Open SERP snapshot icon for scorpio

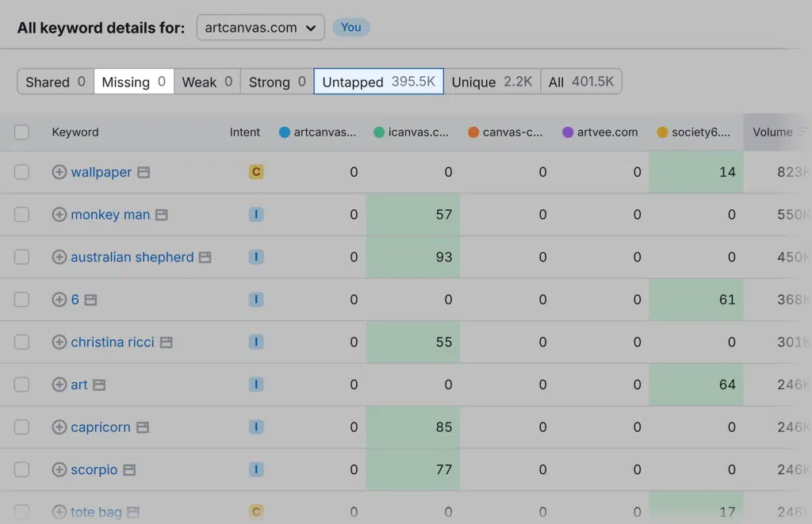[129, 470]
